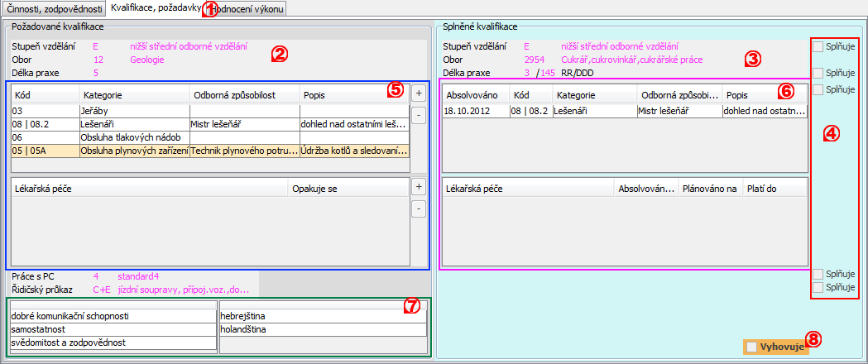Click the plus button beside required qualifications table
This screenshot has height=364, width=868.
click(x=418, y=93)
